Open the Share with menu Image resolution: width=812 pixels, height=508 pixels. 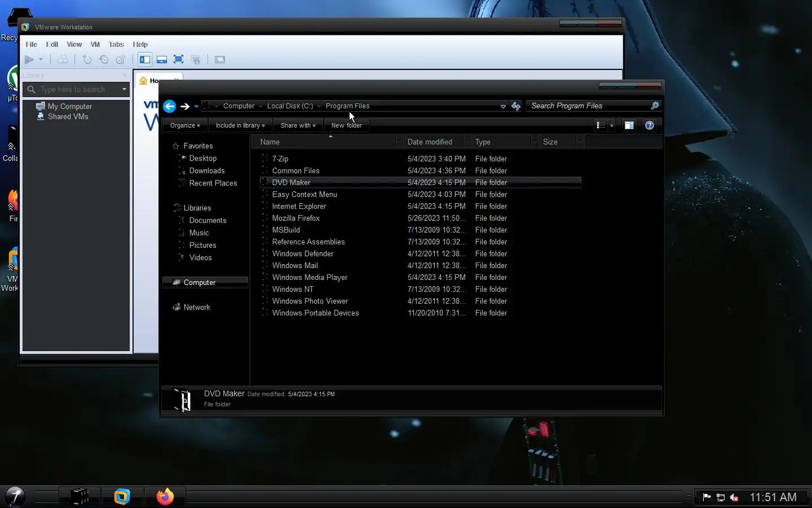pyautogui.click(x=298, y=125)
